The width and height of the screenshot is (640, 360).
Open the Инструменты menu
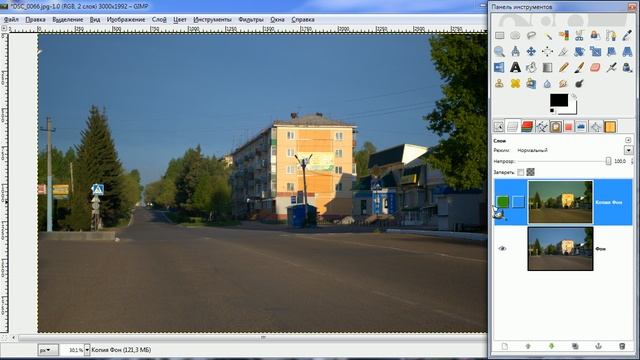212,19
